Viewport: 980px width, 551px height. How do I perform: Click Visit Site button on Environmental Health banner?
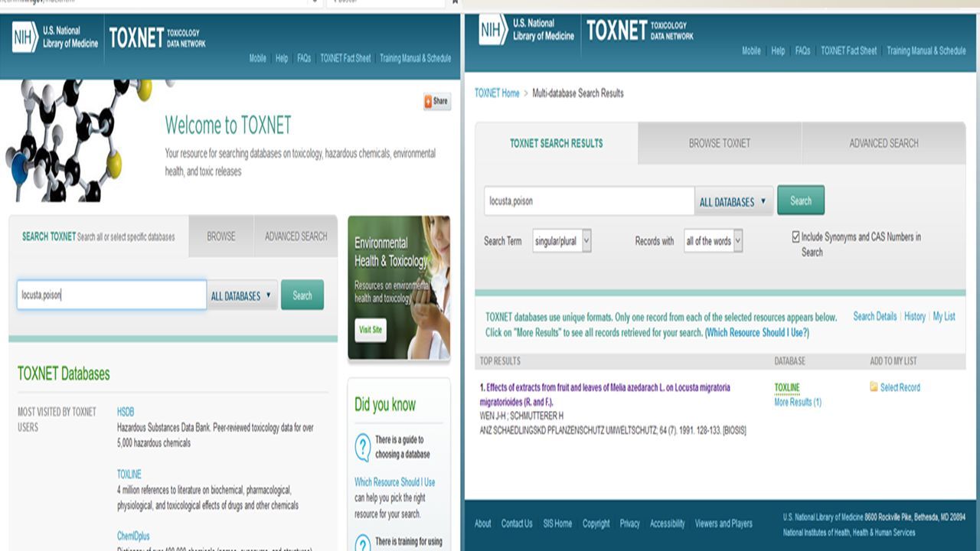371,331
